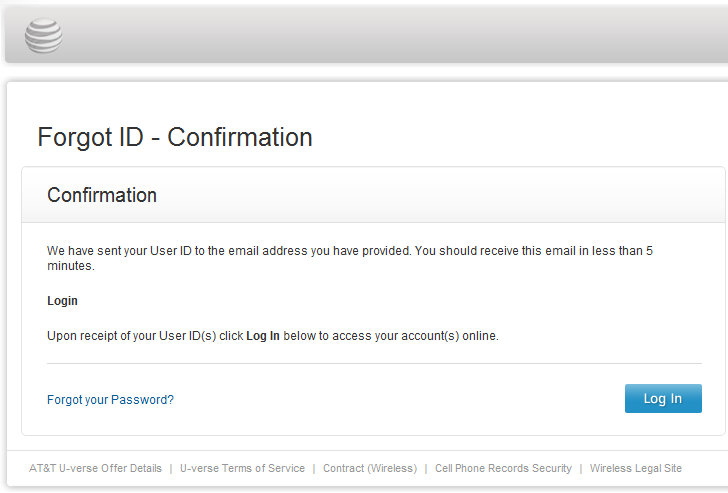Screen dimensions: 728x493
Task: View Cell Phone Records Security page
Action: click(x=503, y=468)
